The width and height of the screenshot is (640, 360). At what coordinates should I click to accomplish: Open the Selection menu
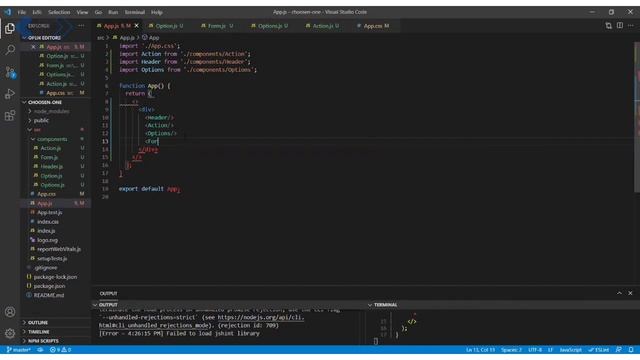[59, 12]
